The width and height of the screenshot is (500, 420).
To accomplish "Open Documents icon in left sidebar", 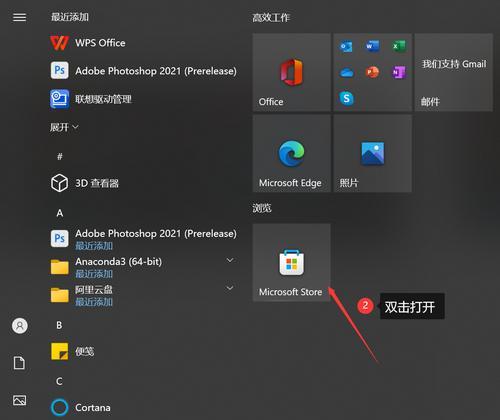I will [19, 363].
